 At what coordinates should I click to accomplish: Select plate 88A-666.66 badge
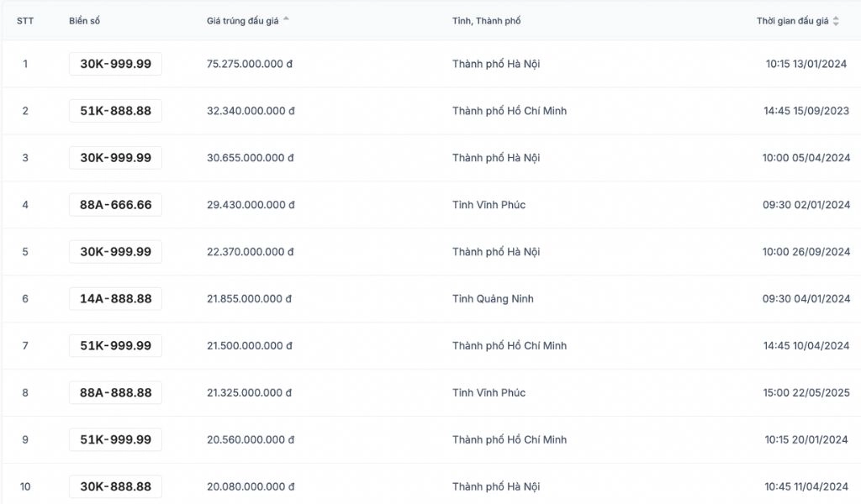(x=115, y=205)
